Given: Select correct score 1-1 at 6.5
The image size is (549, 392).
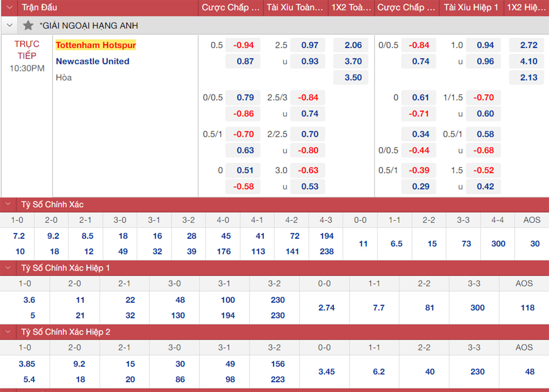Looking at the screenshot, I should pos(396,244).
